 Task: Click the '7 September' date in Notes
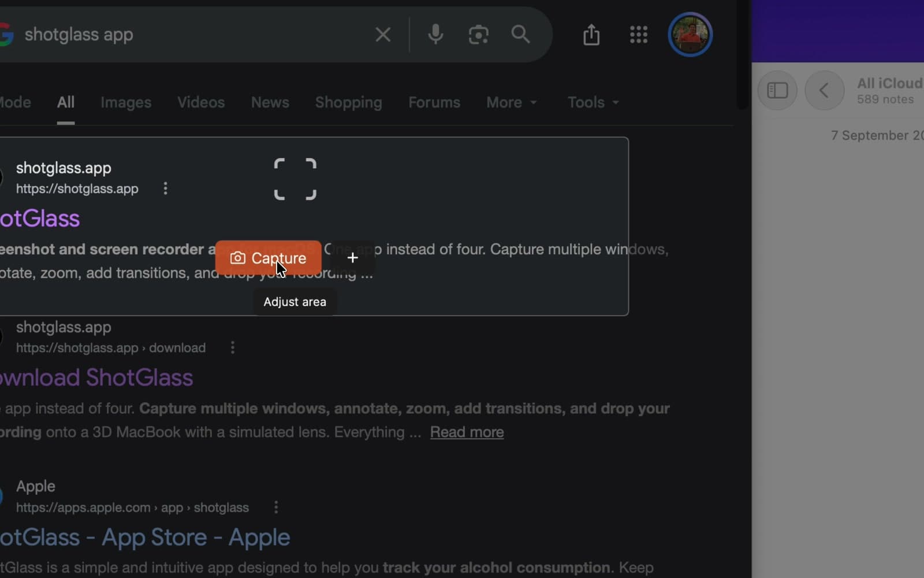click(877, 135)
